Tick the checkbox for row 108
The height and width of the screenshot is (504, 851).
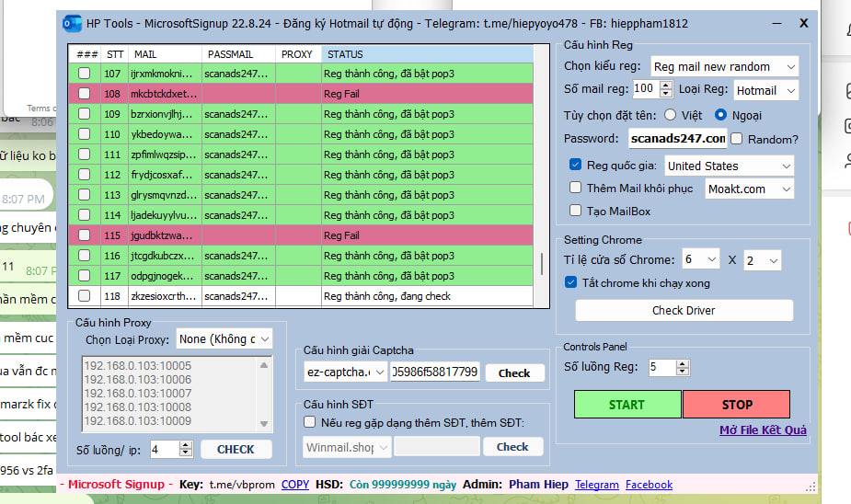(x=85, y=94)
